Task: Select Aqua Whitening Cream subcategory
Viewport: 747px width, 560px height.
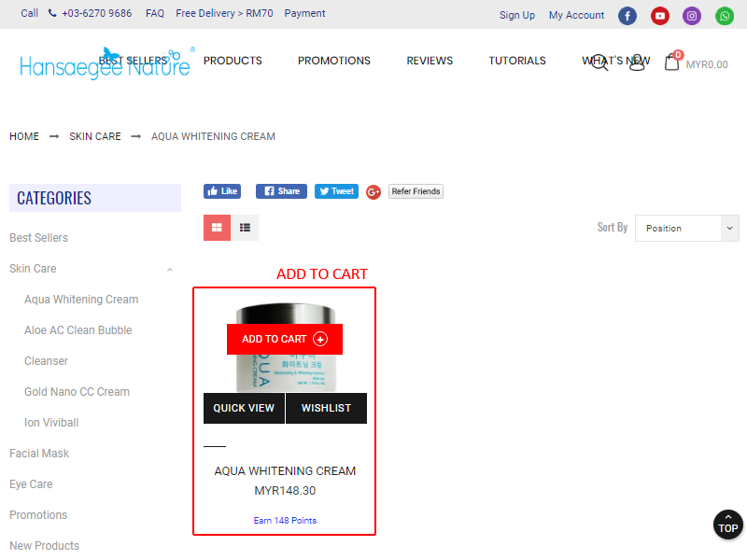Action: pos(81,300)
